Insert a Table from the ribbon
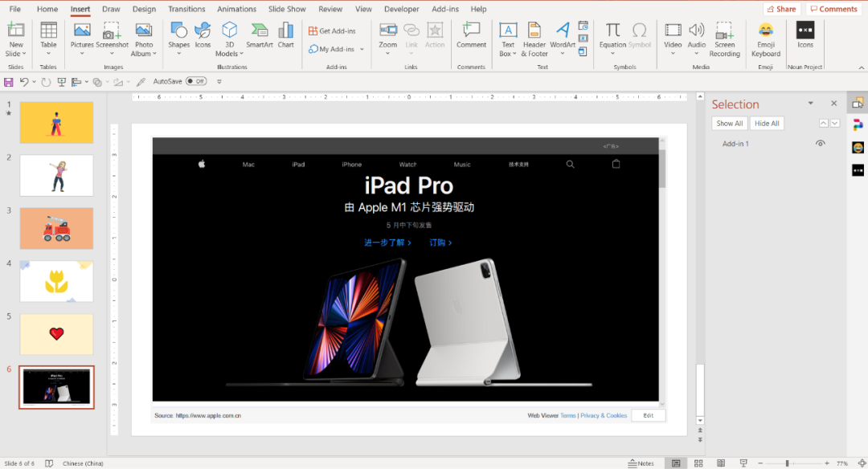Viewport: 868px width, 469px height. [48, 36]
